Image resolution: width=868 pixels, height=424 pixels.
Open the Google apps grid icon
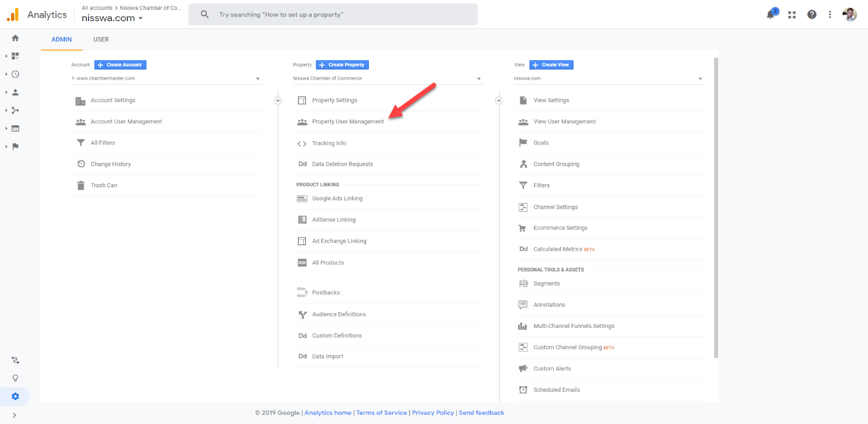792,15
